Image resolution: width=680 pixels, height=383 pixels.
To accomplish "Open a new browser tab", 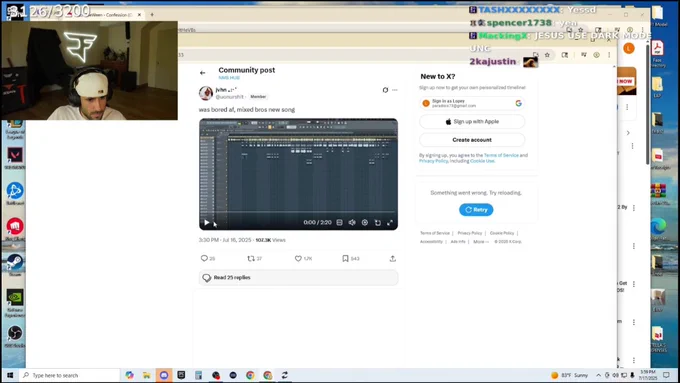I will [x=152, y=15].
